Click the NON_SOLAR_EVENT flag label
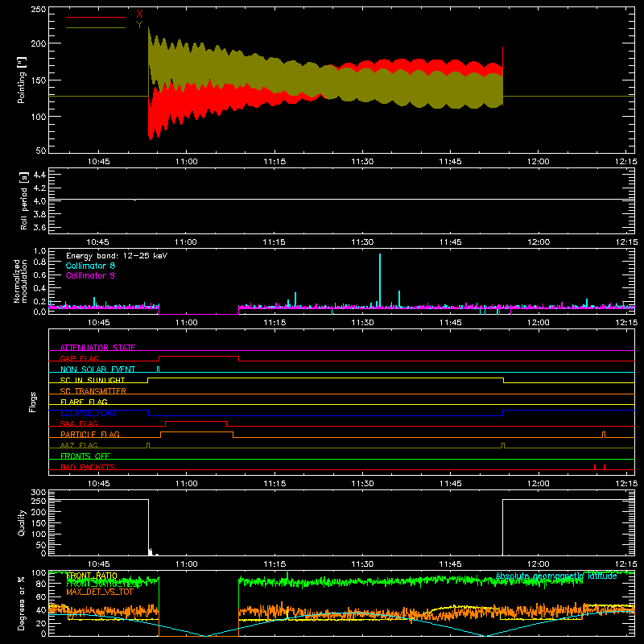Viewport: 644px width, 644px height. 97,369
